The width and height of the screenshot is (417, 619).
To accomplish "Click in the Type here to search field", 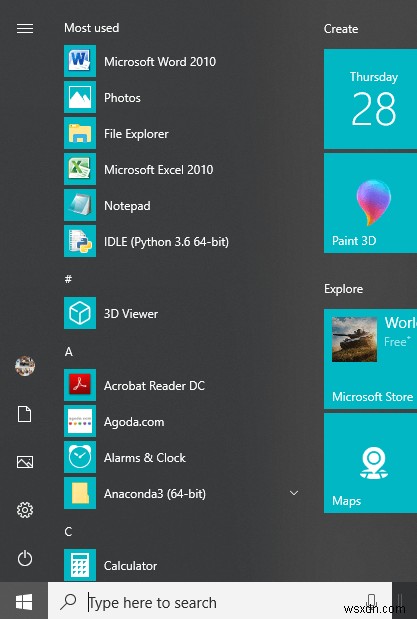I will click(220, 602).
